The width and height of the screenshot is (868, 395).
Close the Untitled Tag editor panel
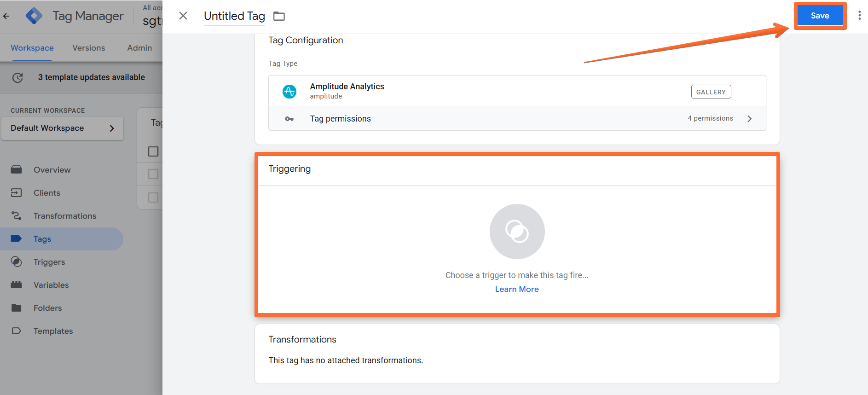[x=183, y=16]
